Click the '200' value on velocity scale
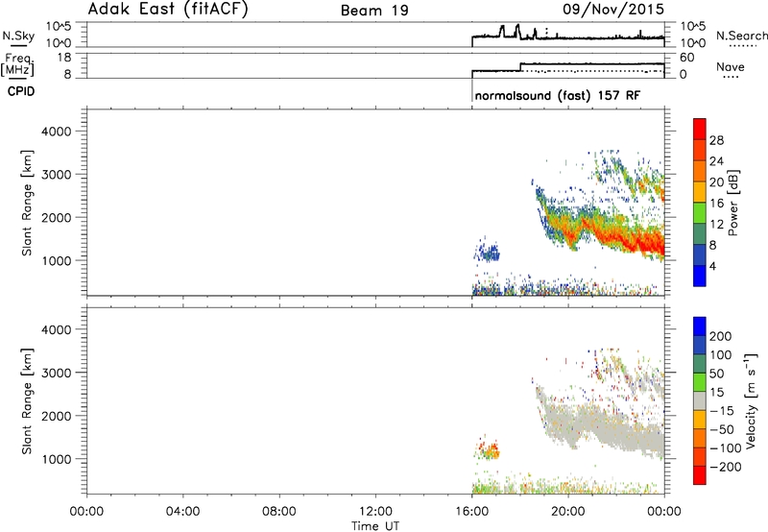The height and width of the screenshot is (532, 768). coord(721,336)
